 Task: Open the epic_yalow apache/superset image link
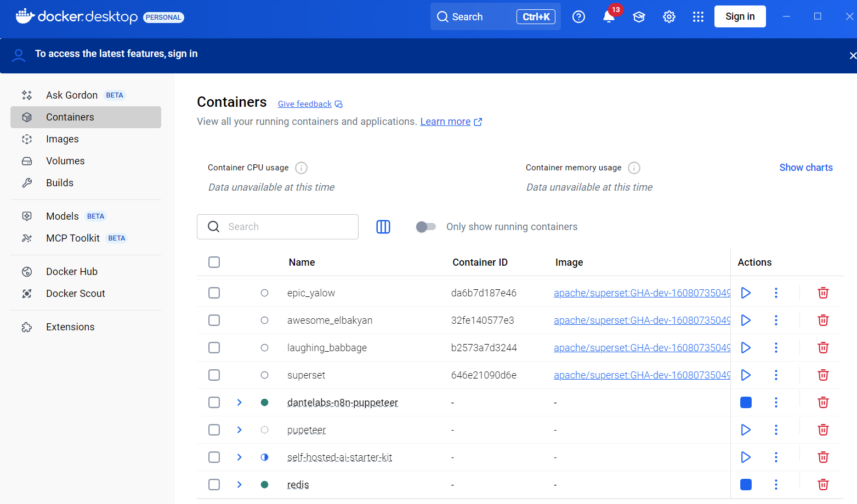[x=642, y=293]
